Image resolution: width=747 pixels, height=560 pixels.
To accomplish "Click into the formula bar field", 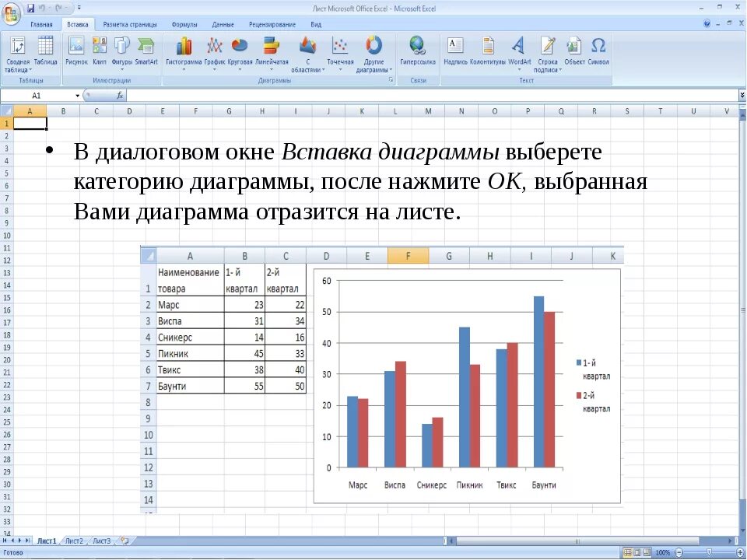I will tap(433, 96).
